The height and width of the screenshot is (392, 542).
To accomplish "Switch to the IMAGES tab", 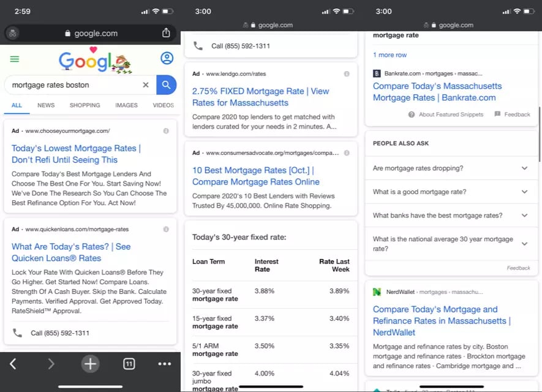I will pyautogui.click(x=127, y=105).
